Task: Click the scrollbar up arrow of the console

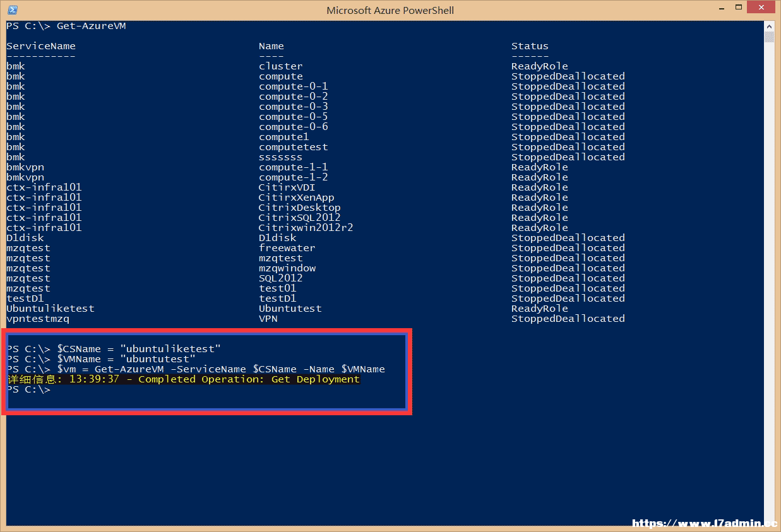Action: coord(768,25)
